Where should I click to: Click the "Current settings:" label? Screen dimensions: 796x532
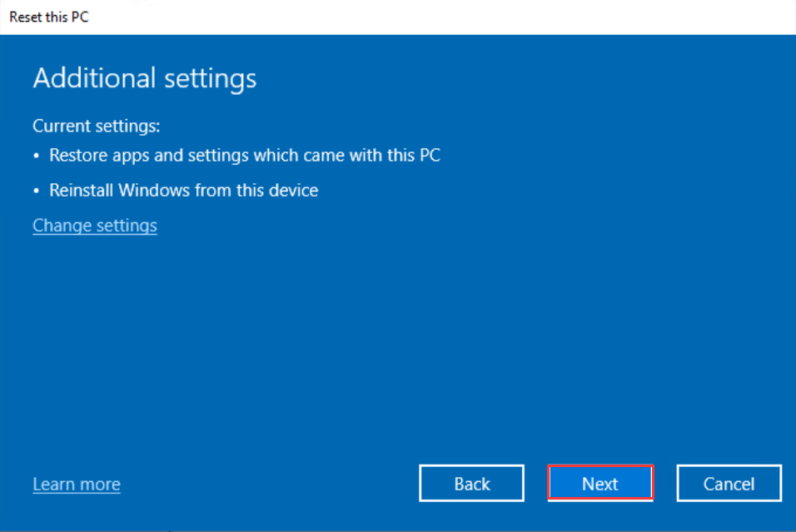coord(96,127)
